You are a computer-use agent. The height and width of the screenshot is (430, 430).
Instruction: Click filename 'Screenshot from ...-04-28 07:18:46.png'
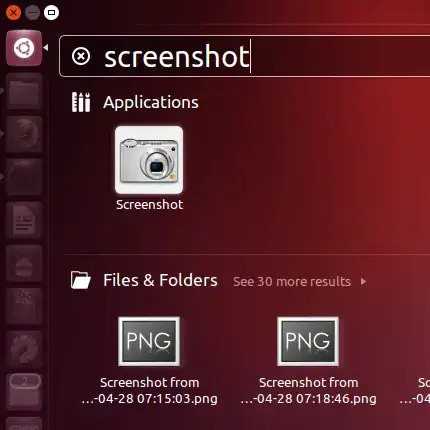308,390
